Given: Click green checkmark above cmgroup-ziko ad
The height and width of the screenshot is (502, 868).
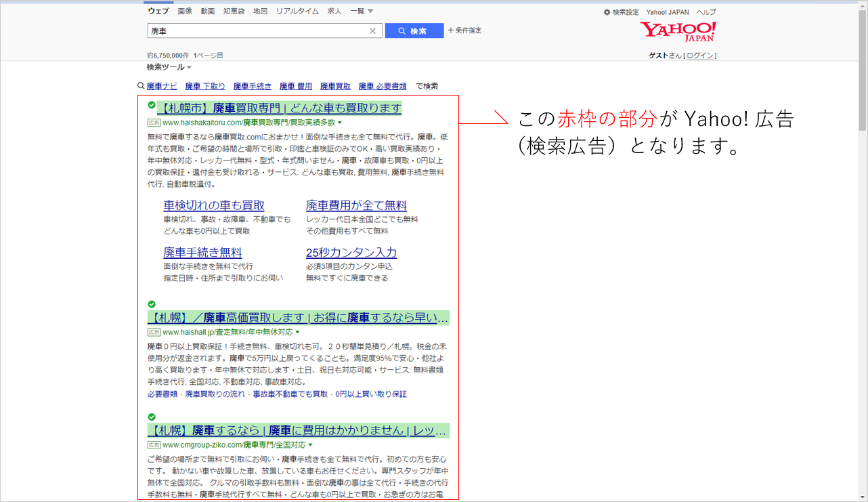Looking at the screenshot, I should [152, 417].
